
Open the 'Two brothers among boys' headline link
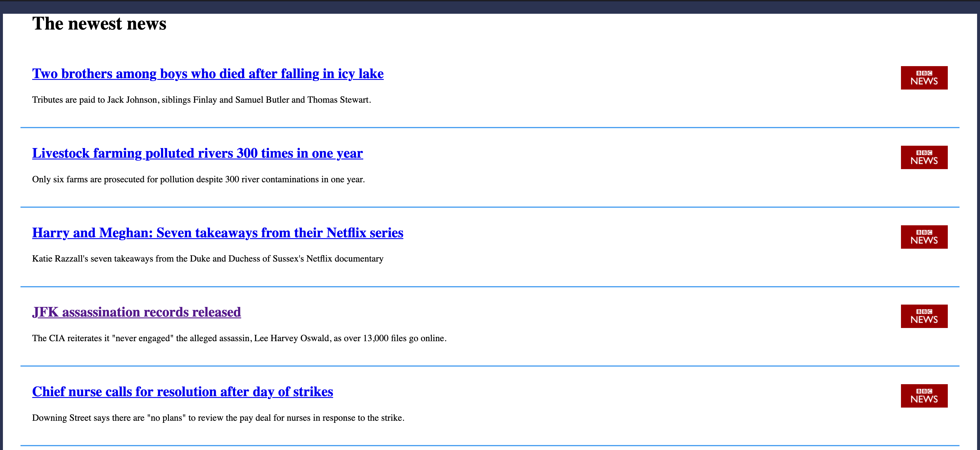208,73
